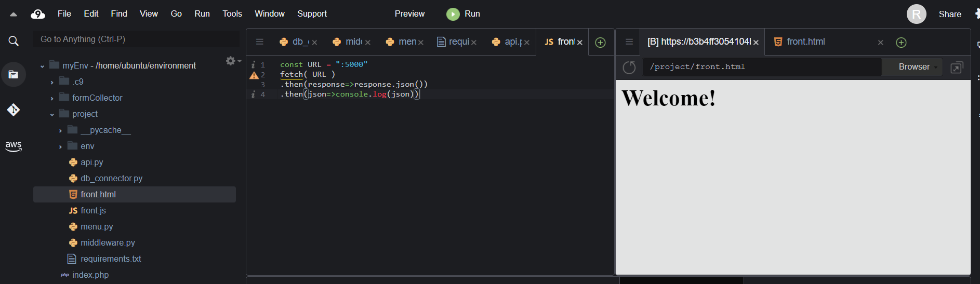Viewport: 980px width, 284px height.
Task: Close the front.js tab
Action: click(x=580, y=43)
